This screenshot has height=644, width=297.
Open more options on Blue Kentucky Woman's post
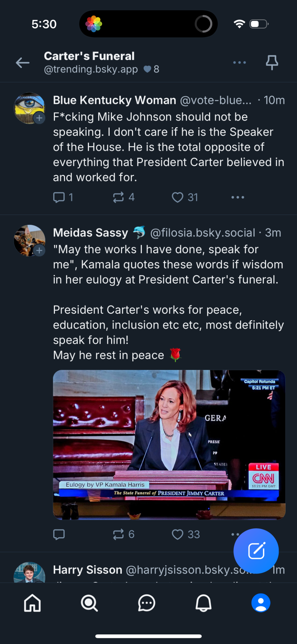click(238, 197)
